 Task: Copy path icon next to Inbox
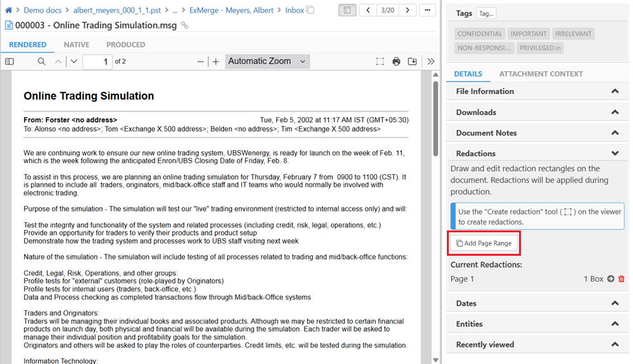tap(310, 9)
